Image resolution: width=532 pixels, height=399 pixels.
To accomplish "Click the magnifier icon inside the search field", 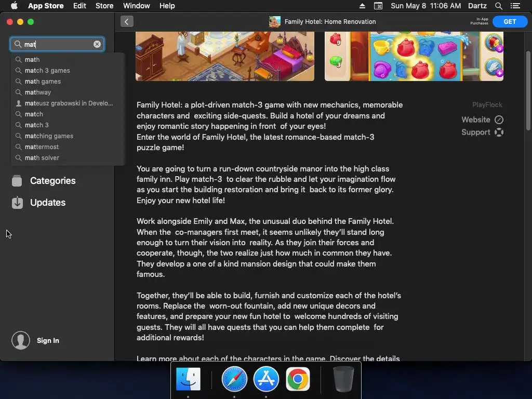I will (18, 44).
